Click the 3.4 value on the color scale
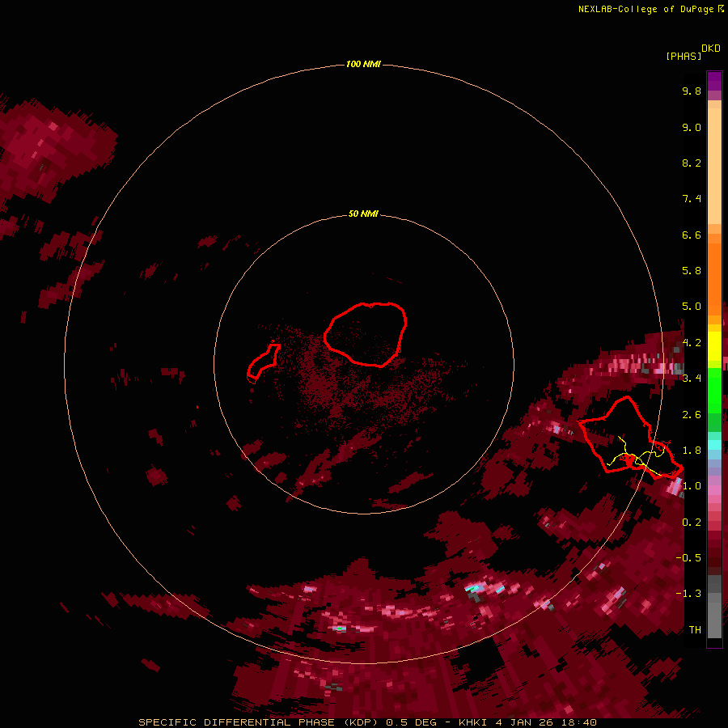The height and width of the screenshot is (728, 728). click(x=692, y=379)
